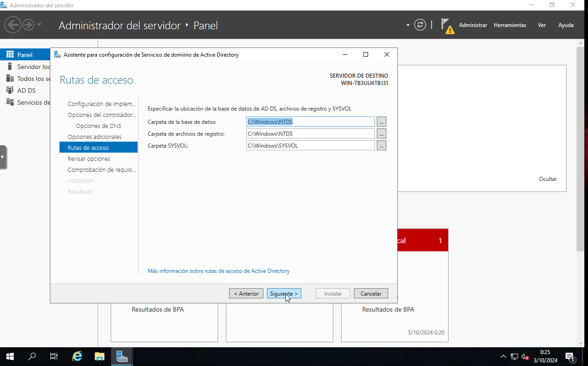Click the taskbar search icon

[32, 356]
